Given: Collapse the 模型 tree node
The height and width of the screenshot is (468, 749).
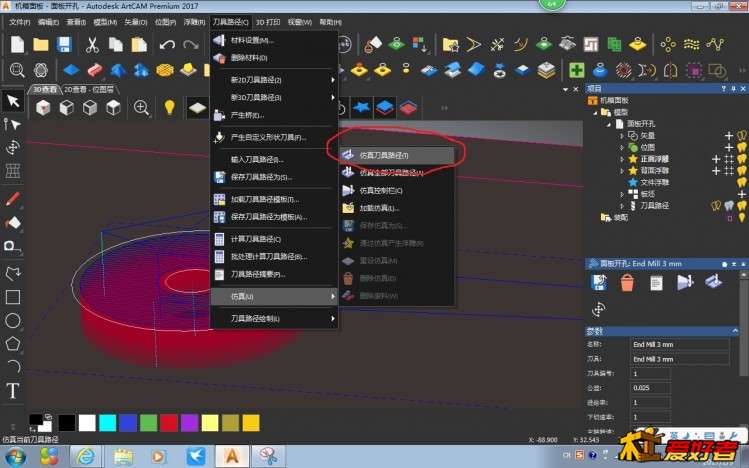Looking at the screenshot, I should point(596,112).
